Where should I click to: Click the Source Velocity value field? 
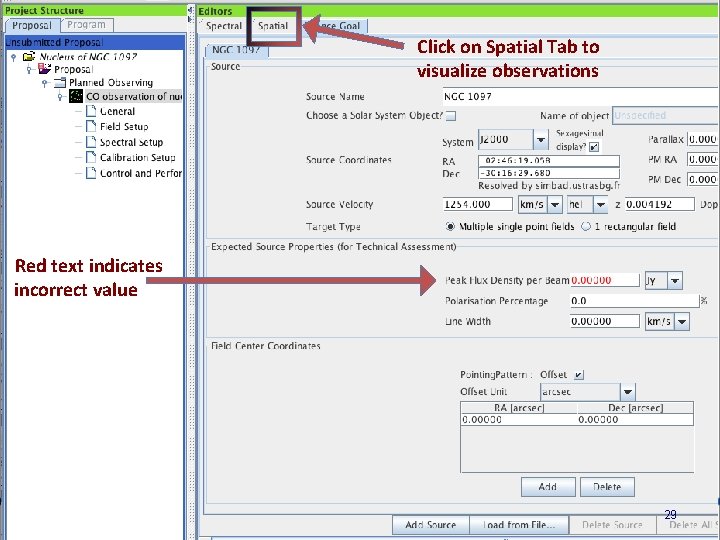tap(478, 204)
